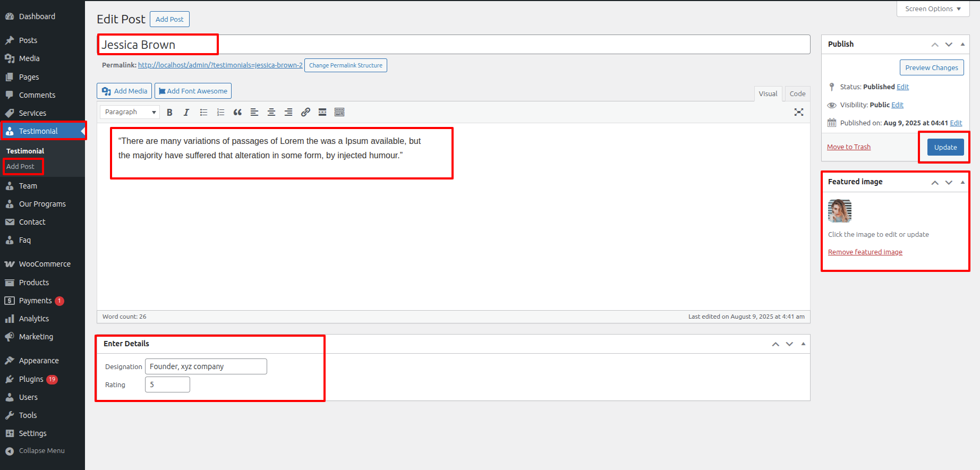
Task: Insert a bulleted list
Action: (203, 112)
